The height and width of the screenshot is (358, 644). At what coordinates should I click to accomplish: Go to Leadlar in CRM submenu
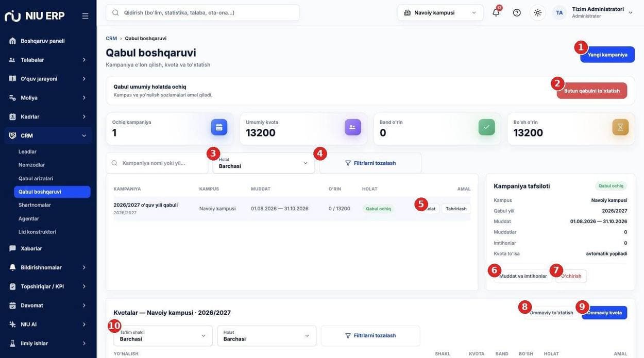coord(28,151)
